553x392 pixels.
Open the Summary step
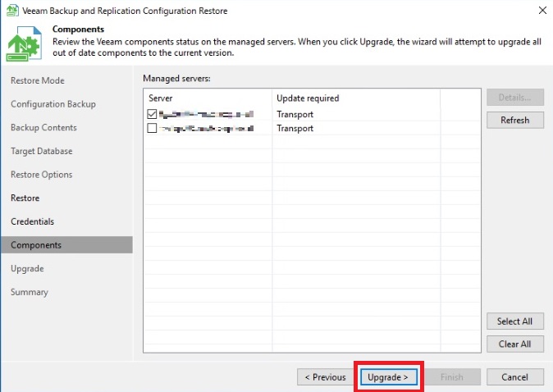30,292
